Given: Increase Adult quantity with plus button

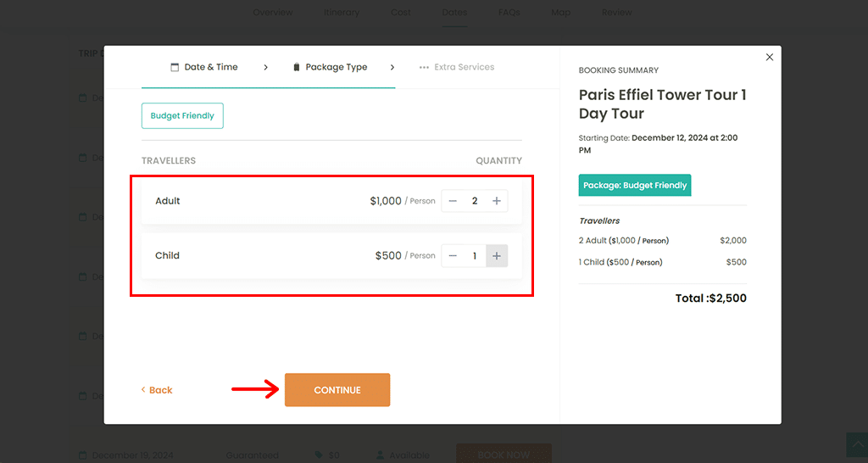Looking at the screenshot, I should click(497, 201).
